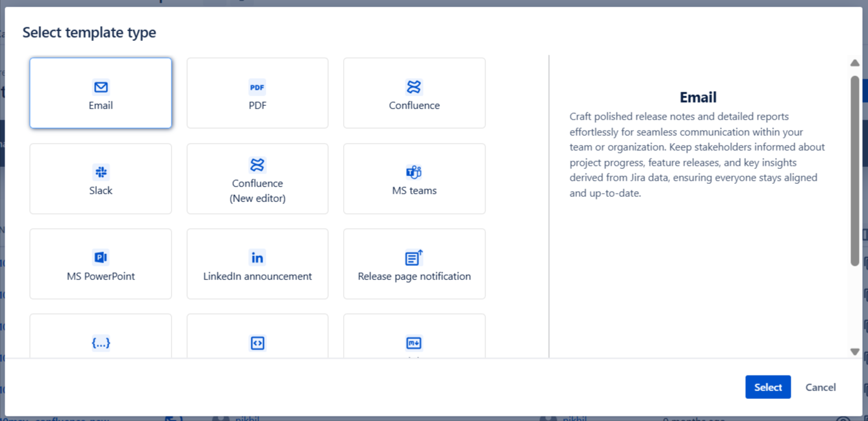Click the Email description heading
The image size is (868, 421).
698,97
